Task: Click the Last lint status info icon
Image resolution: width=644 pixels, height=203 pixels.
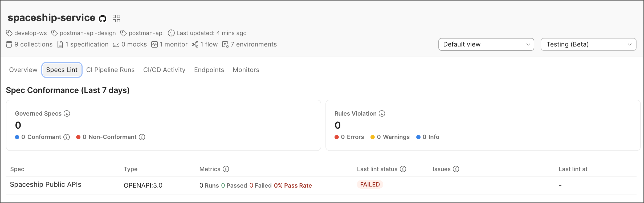Action: [403, 169]
